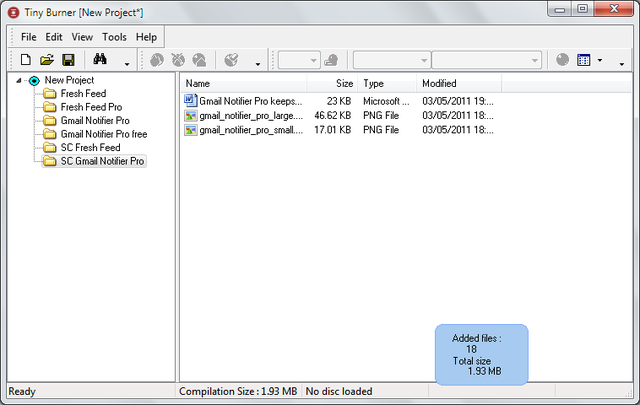Click the grayed Erase disc icon
This screenshot has height=405, width=640.
tap(178, 60)
